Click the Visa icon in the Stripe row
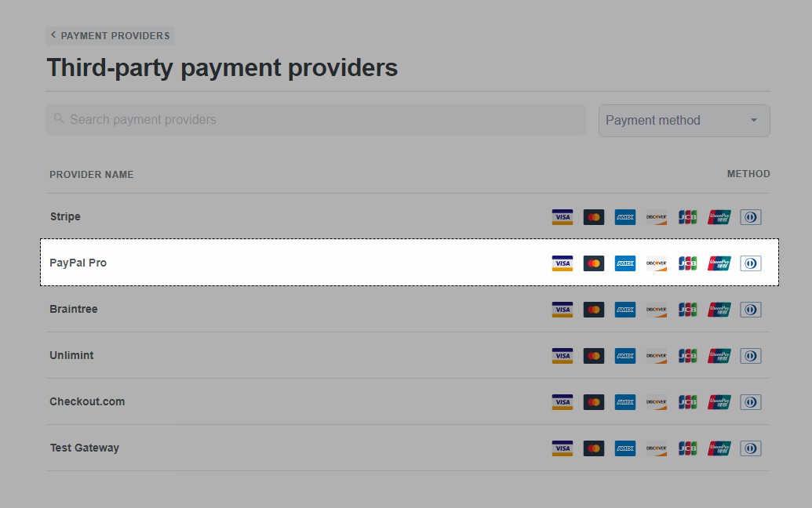This screenshot has width=812, height=508. tap(562, 216)
